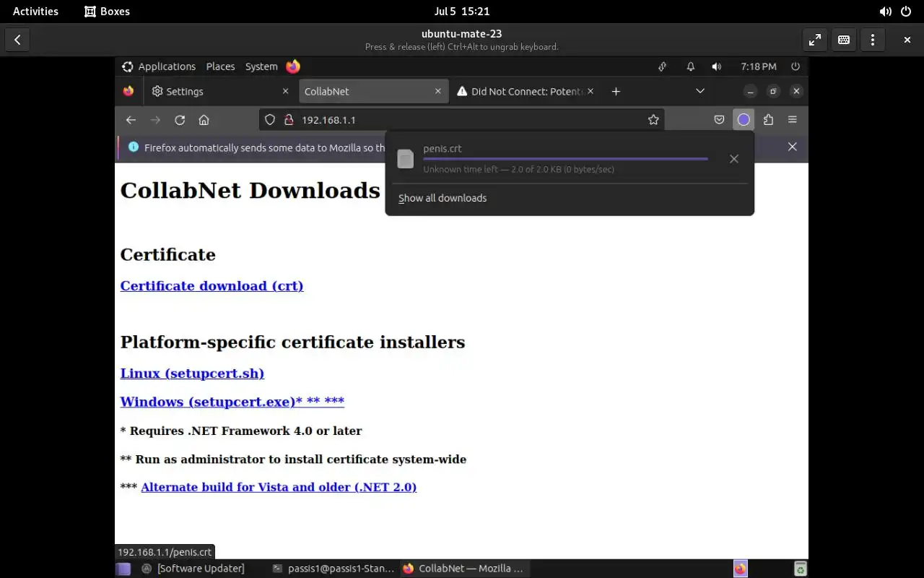Click Show Desktop button in taskbar
Viewport: 924px width, 578px height.
123,569
